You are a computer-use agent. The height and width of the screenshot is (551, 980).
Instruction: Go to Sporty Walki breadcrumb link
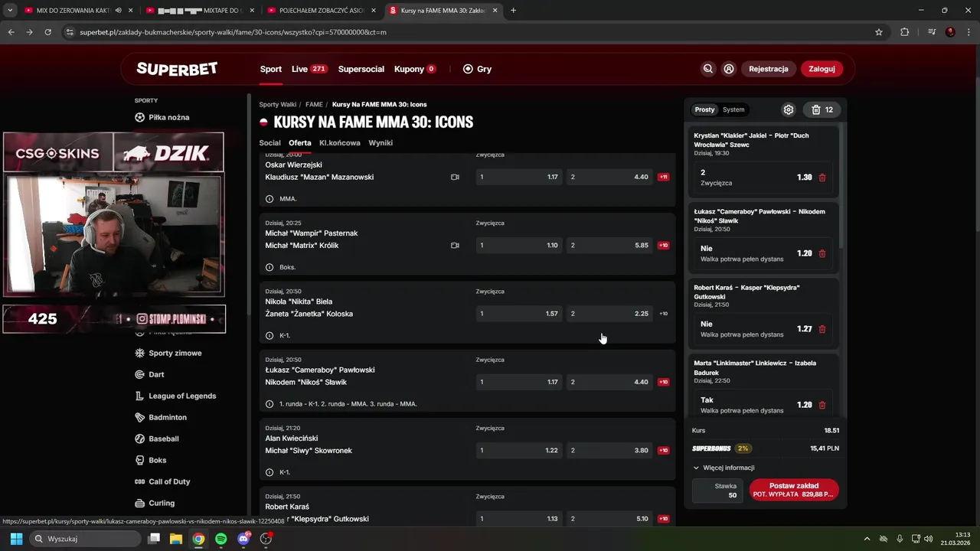[x=277, y=104]
